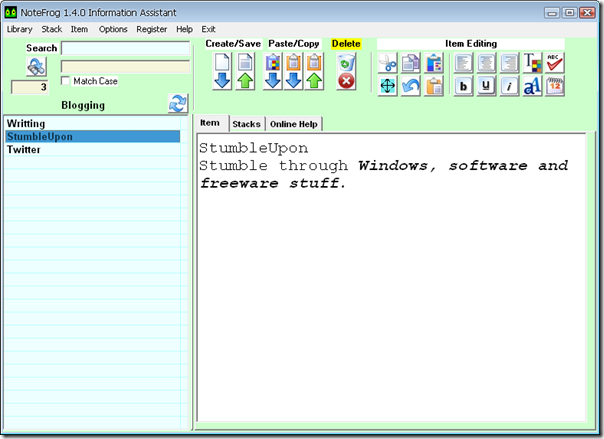Click the blue refresh arrows icon
This screenshot has width=604, height=439.
point(178,103)
